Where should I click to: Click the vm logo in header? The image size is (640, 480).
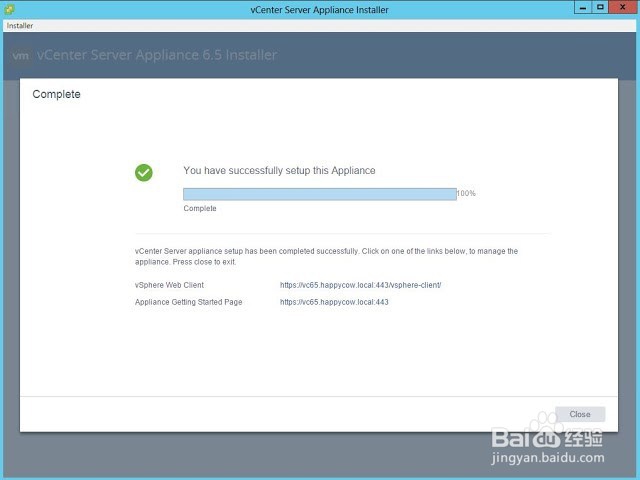(x=20, y=56)
